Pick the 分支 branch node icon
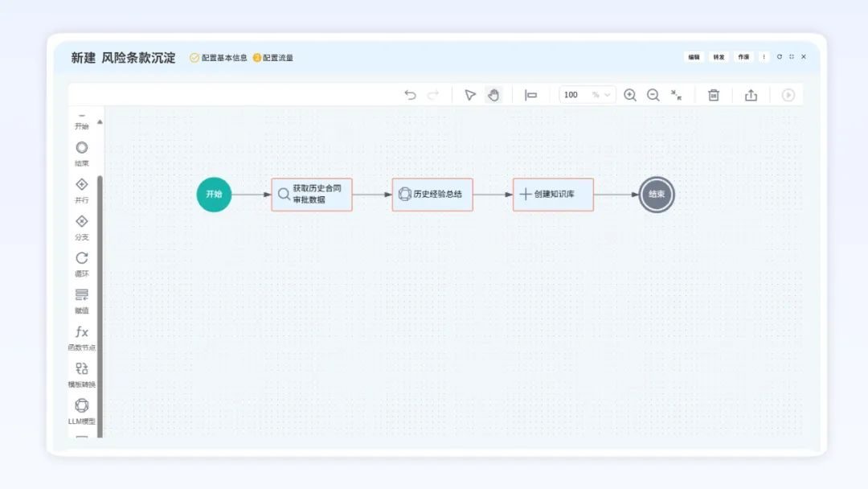Image resolution: width=868 pixels, height=489 pixels. point(81,221)
